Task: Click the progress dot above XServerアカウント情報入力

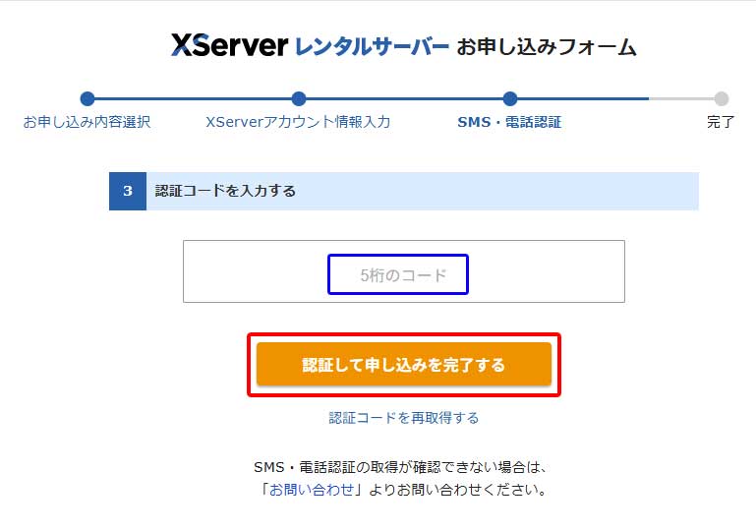Action: pos(299,99)
